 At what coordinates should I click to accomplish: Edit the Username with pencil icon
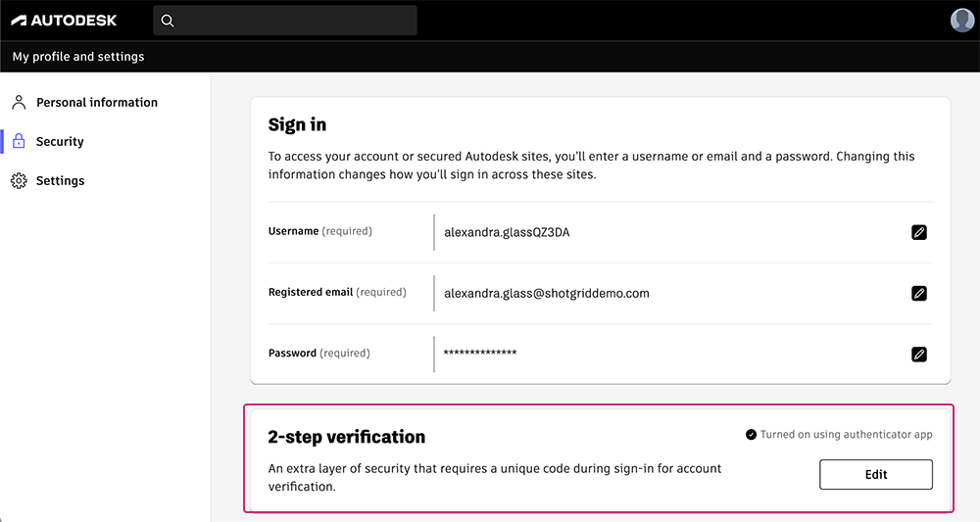click(918, 232)
